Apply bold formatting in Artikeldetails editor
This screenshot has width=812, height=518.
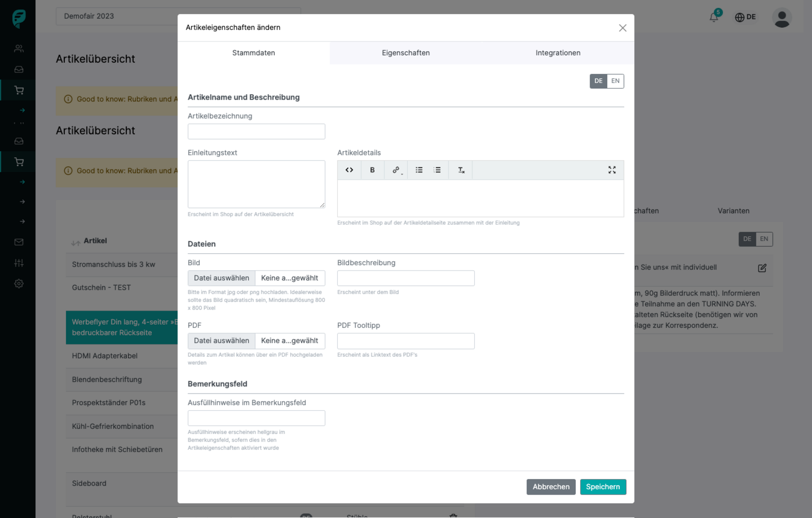[372, 170]
